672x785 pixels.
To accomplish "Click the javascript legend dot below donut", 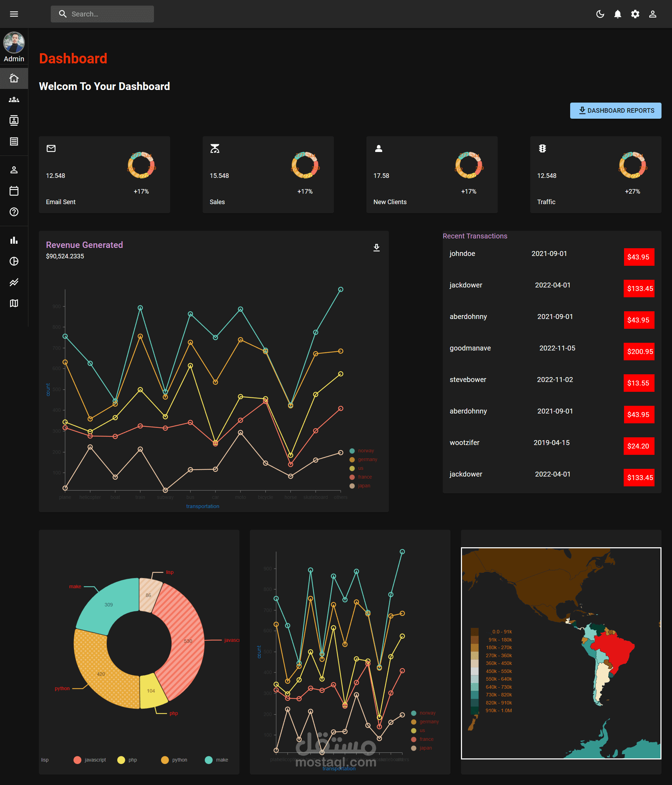I will (x=77, y=760).
